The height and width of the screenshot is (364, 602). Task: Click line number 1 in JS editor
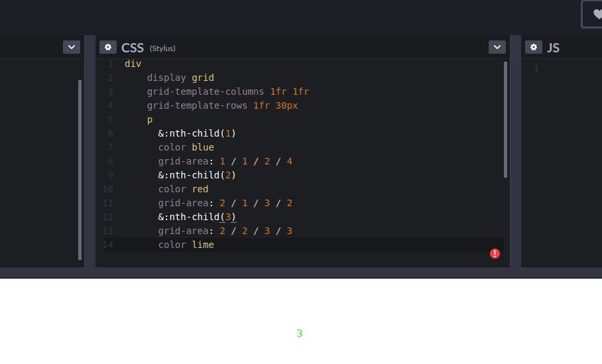[x=536, y=68]
